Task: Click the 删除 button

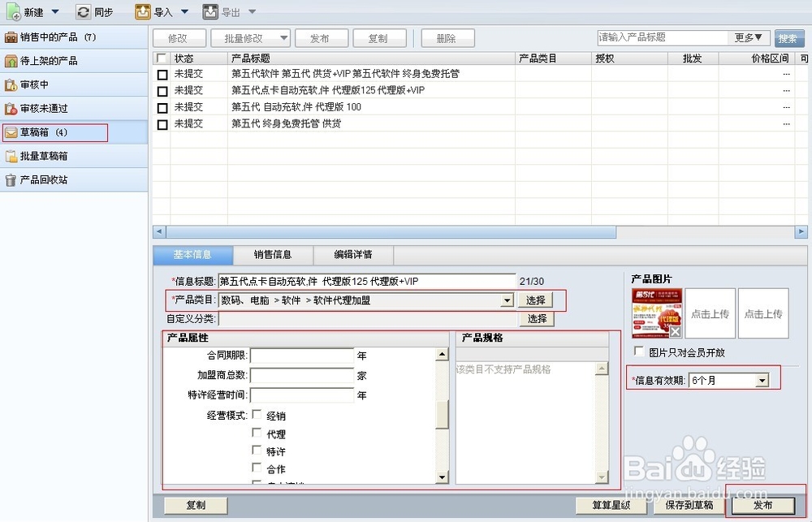Action: pyautogui.click(x=447, y=38)
